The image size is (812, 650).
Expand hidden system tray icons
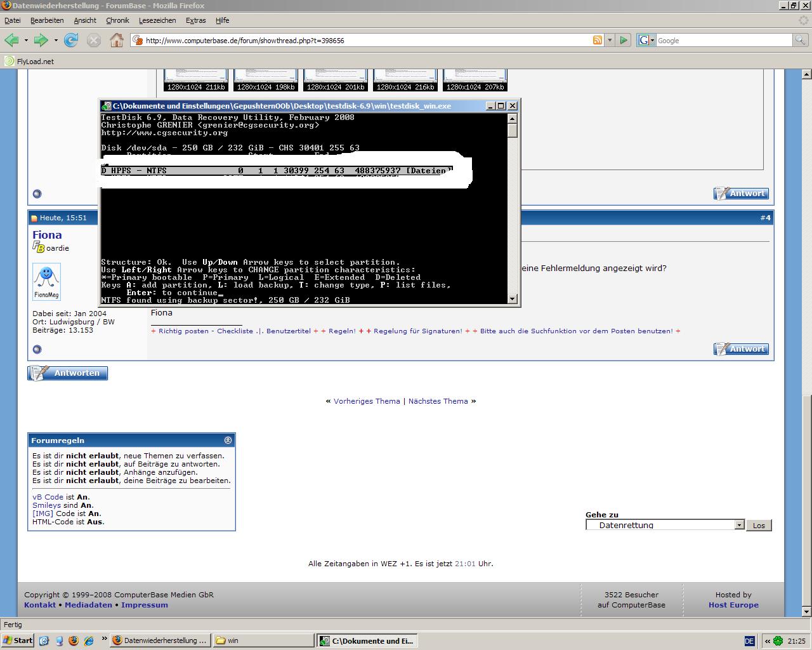tap(766, 641)
